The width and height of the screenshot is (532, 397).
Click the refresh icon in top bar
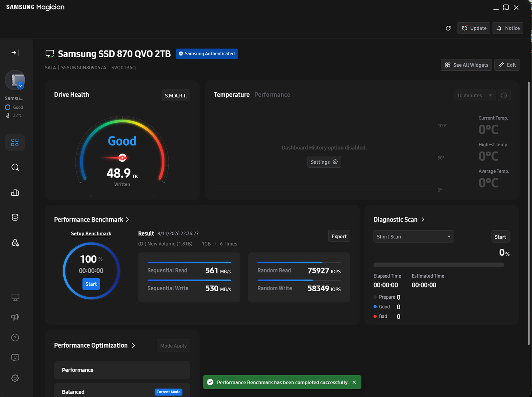[x=448, y=28]
